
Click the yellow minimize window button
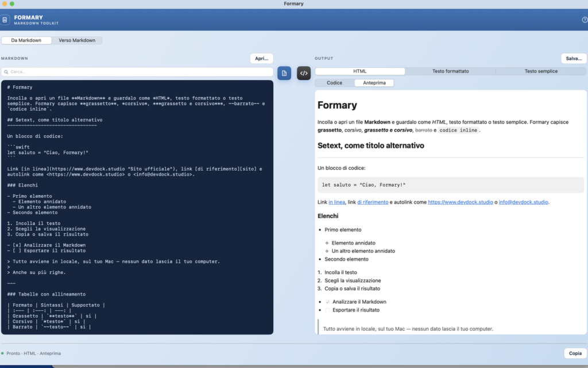click(5, 4)
